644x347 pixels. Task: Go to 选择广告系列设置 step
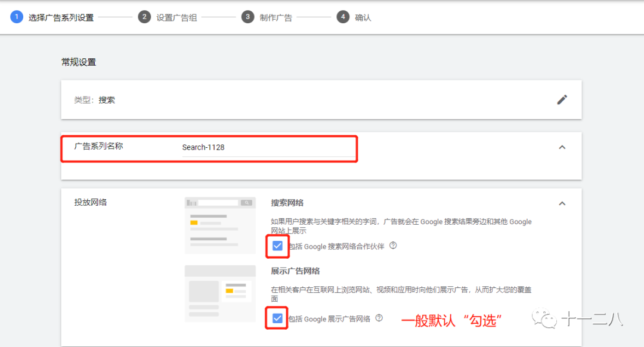tap(61, 18)
